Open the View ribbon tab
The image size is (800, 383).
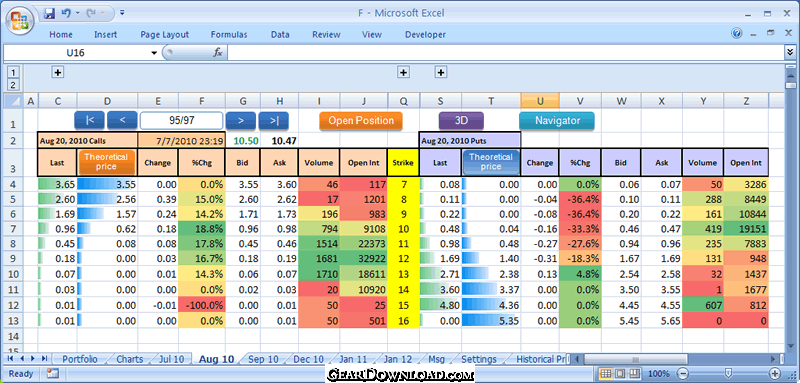(x=371, y=35)
